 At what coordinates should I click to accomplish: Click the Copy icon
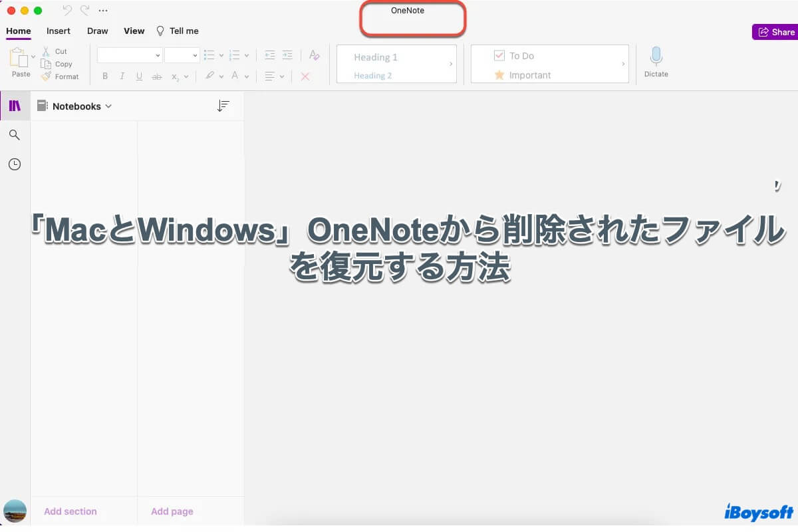point(46,64)
